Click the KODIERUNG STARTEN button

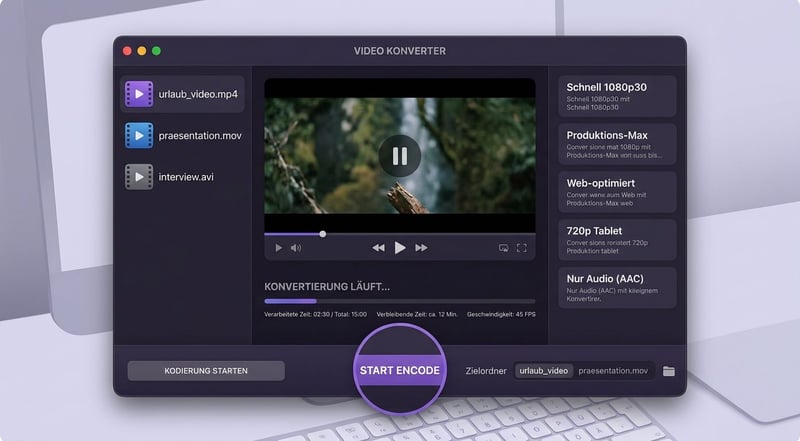coord(206,371)
